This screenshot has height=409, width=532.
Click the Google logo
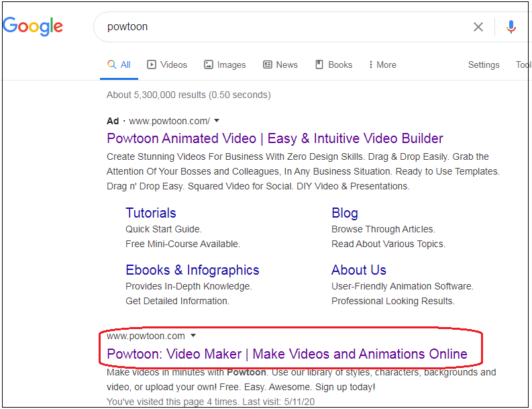coord(33,26)
